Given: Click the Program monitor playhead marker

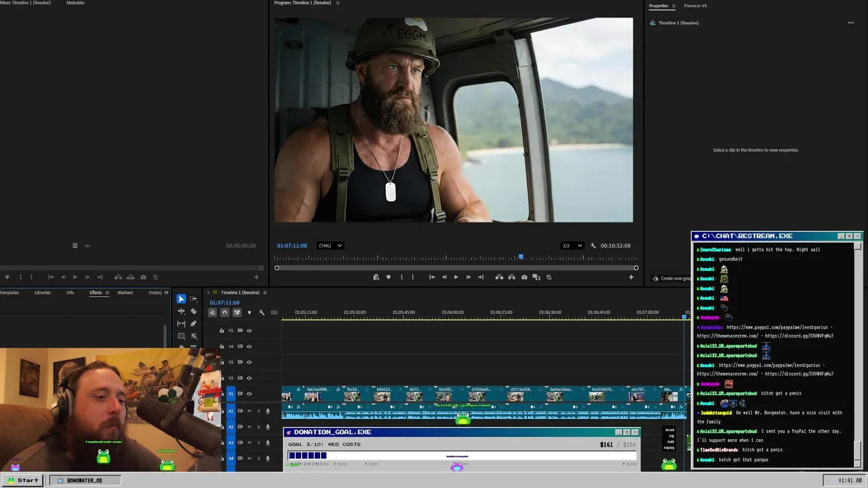Looking at the screenshot, I should (x=521, y=257).
